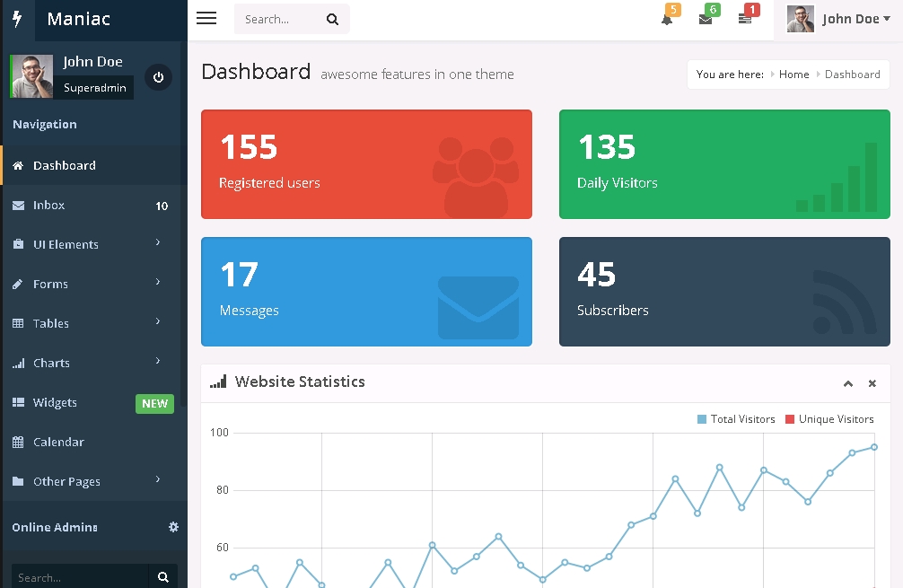This screenshot has width=903, height=588.
Task: Click the top search magnifier icon
Action: click(332, 19)
